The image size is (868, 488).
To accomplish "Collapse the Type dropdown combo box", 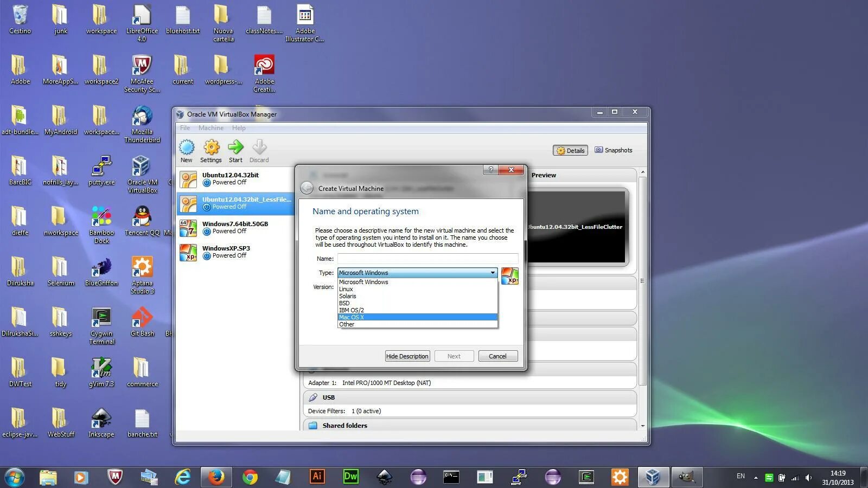I will click(417, 273).
